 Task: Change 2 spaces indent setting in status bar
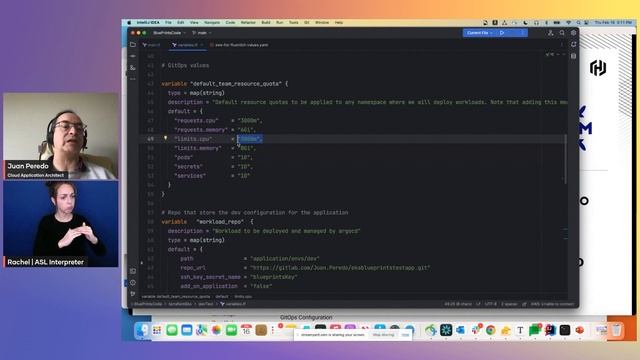509,304
